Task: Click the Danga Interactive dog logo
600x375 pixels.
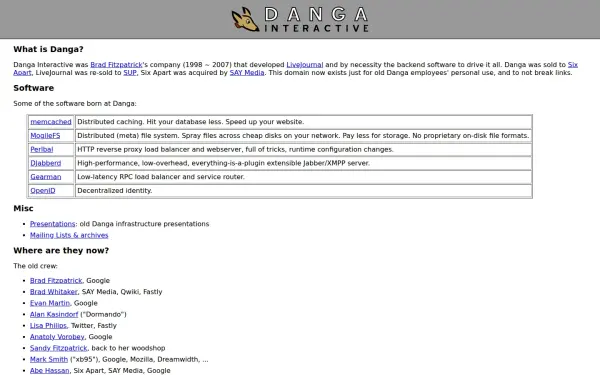Action: [245, 19]
